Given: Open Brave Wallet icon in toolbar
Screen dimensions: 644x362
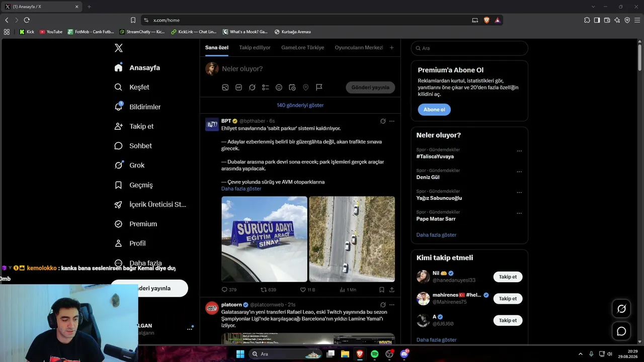Looking at the screenshot, I should 607,20.
